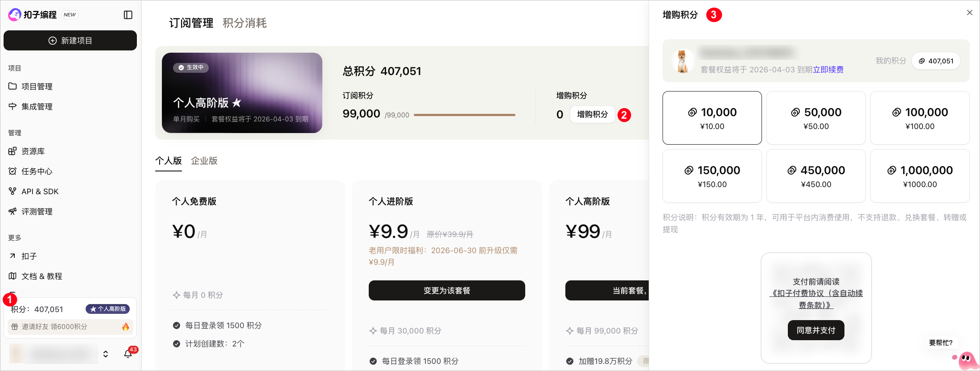Choose the 50,000 credits package
The height and width of the screenshot is (371, 980).
(815, 118)
